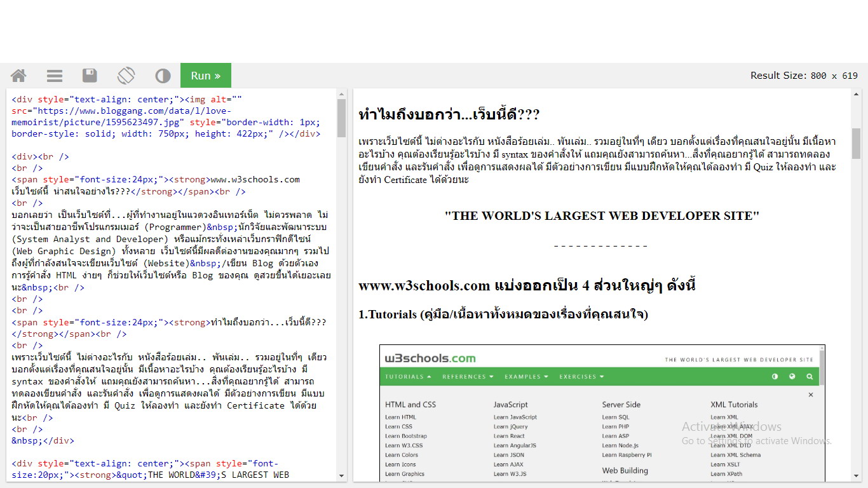The image size is (868, 488).
Task: Click the search magnifier in embedded green navbar
Action: (x=810, y=377)
